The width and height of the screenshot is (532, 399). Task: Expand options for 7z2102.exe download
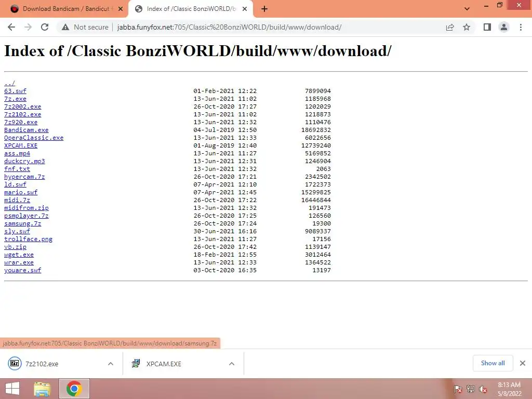(x=111, y=364)
